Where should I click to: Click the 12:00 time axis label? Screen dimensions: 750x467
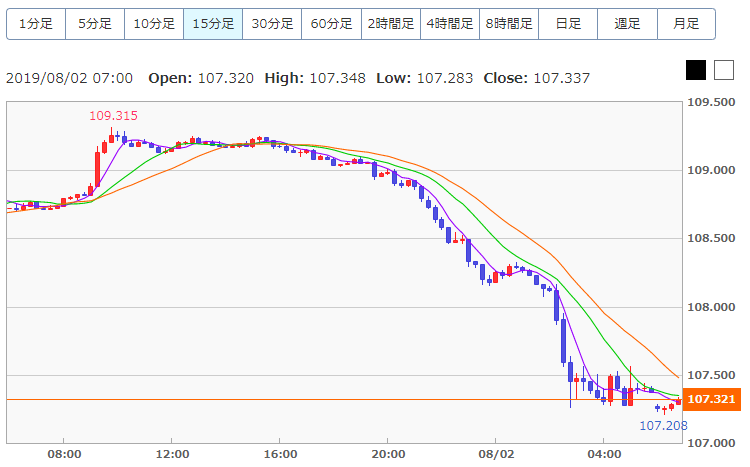point(172,454)
